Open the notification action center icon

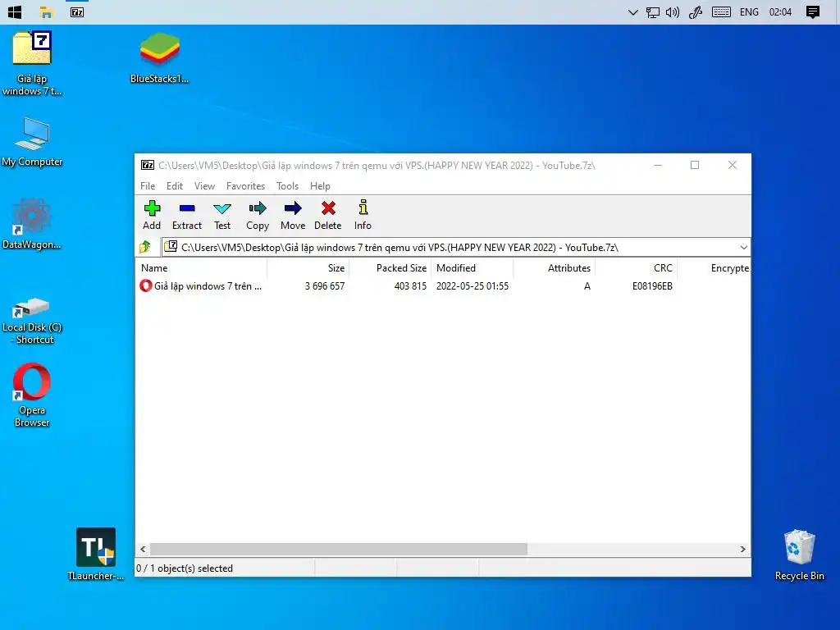coord(813,12)
